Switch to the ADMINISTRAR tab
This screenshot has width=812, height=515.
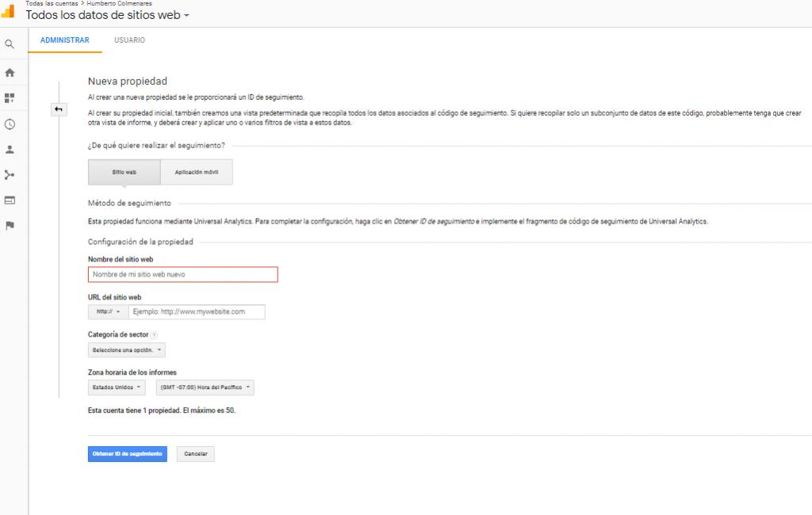pyautogui.click(x=66, y=40)
